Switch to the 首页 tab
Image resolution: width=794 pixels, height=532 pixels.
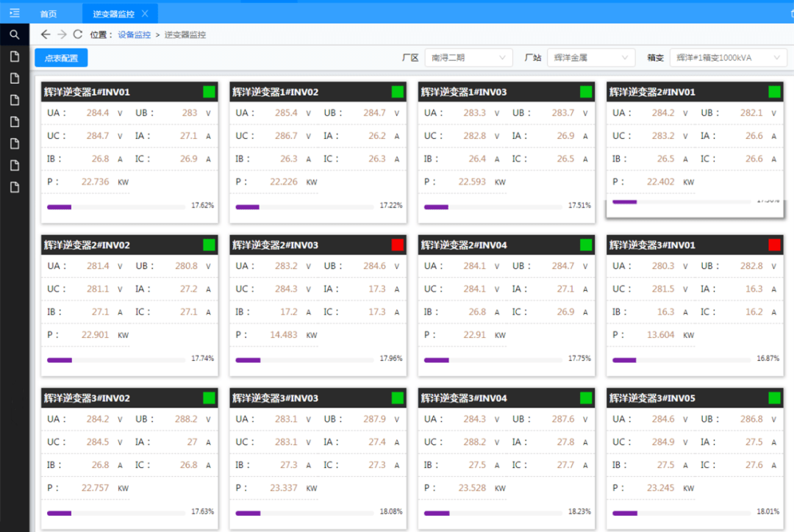(x=49, y=14)
